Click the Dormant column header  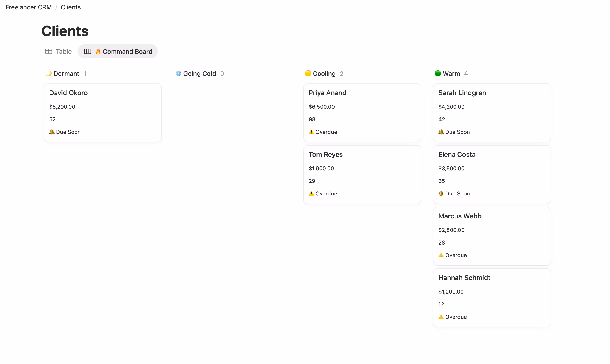click(66, 74)
